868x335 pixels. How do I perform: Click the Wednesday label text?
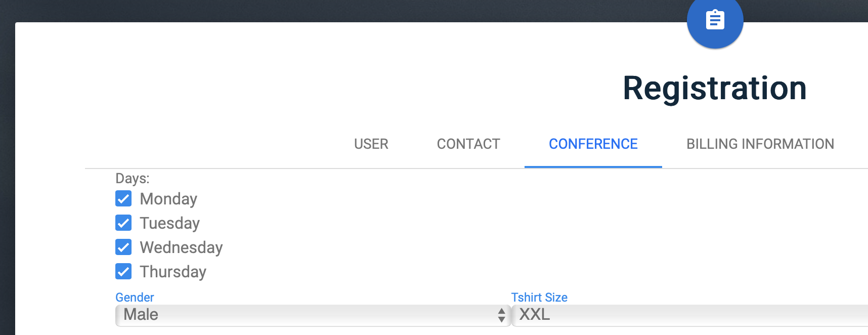[181, 247]
